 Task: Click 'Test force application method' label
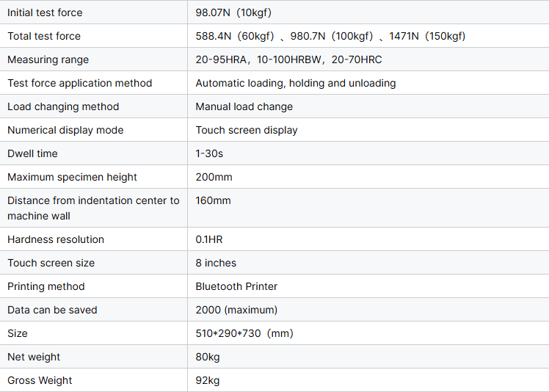(x=79, y=83)
